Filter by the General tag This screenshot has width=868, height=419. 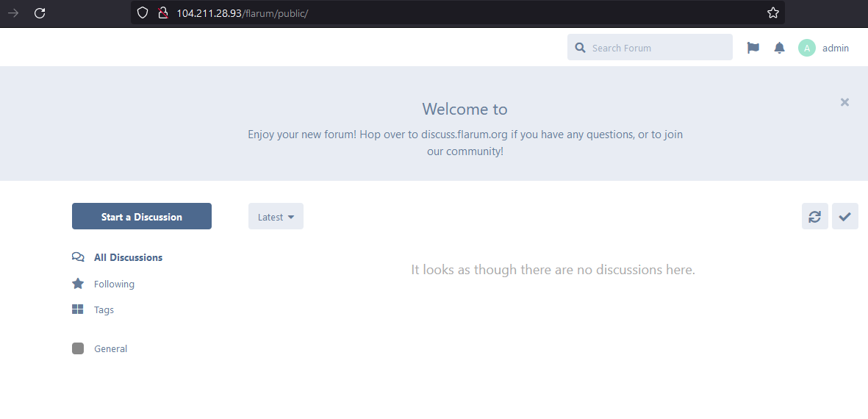[110, 348]
